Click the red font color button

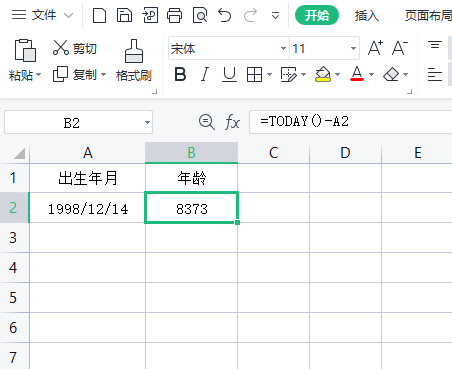pos(357,74)
